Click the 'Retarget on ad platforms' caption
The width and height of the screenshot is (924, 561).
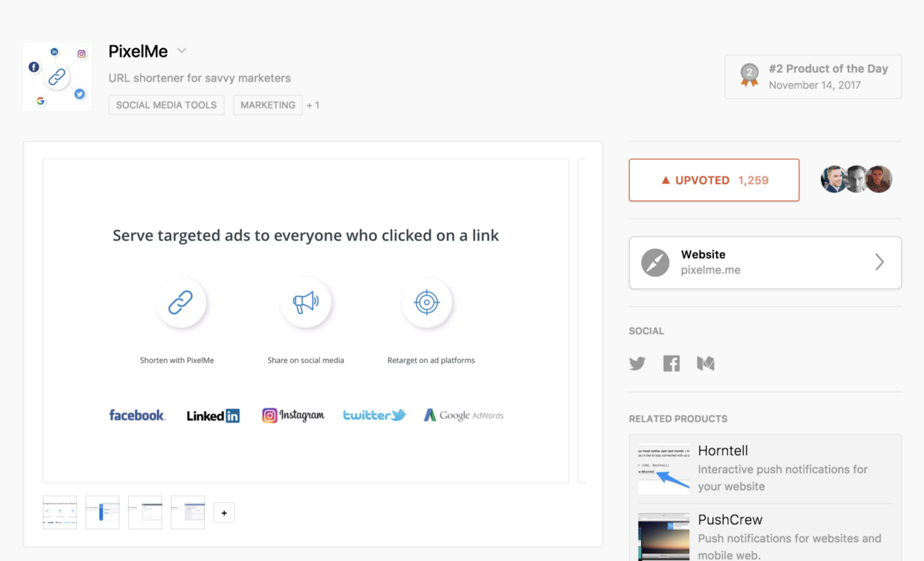pyautogui.click(x=431, y=360)
